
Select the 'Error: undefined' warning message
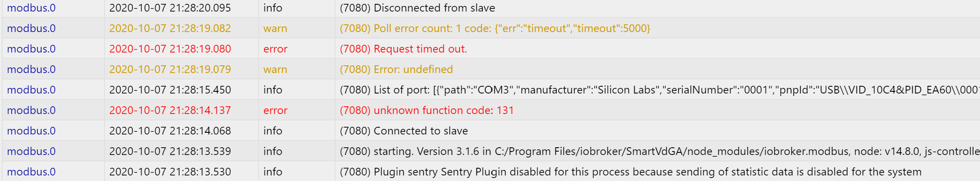tap(396, 70)
